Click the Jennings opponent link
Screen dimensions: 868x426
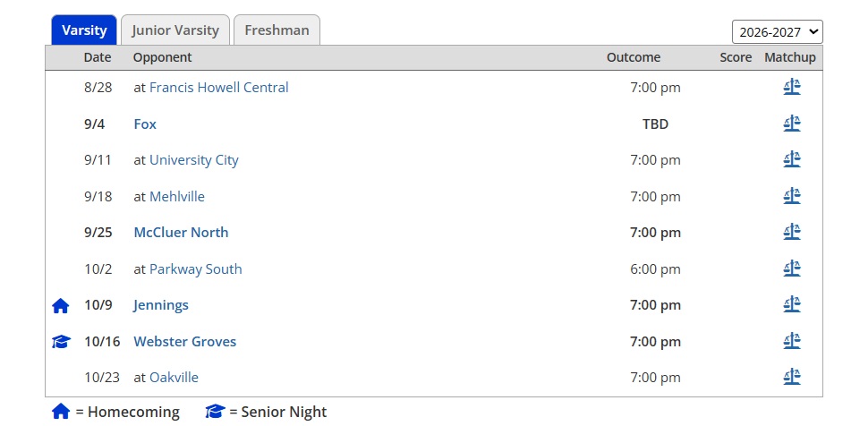click(160, 304)
